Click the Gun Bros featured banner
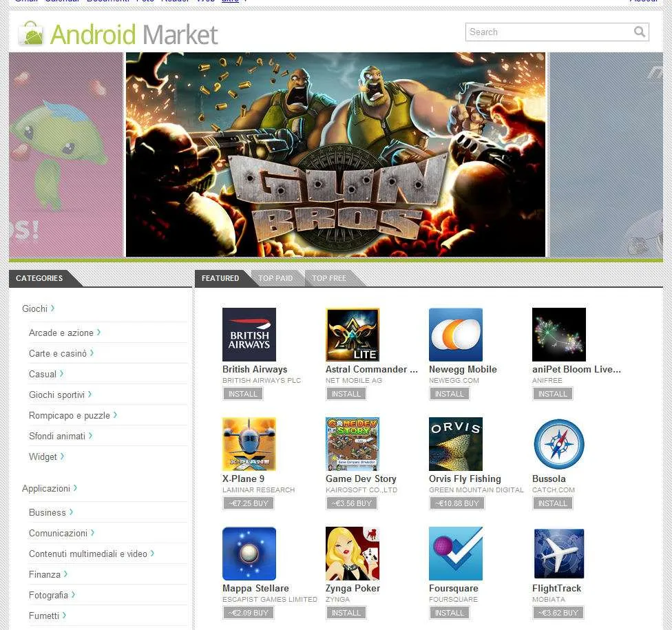 click(335, 154)
